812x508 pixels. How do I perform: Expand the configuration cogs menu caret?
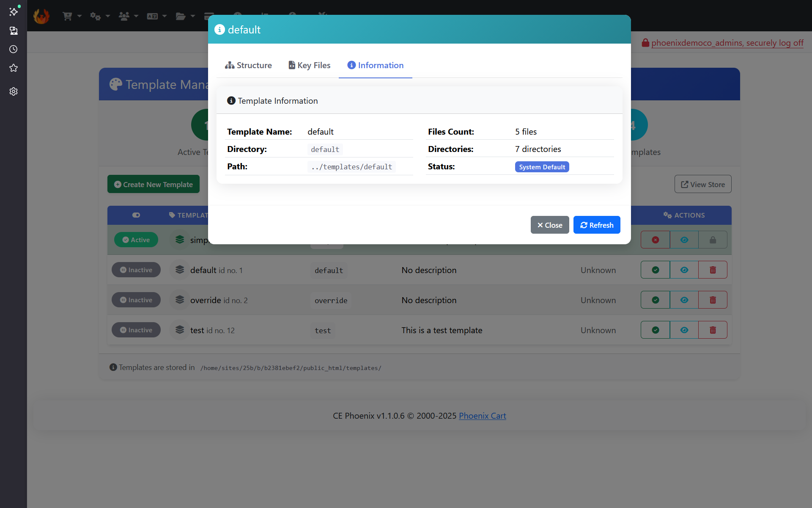point(108,16)
